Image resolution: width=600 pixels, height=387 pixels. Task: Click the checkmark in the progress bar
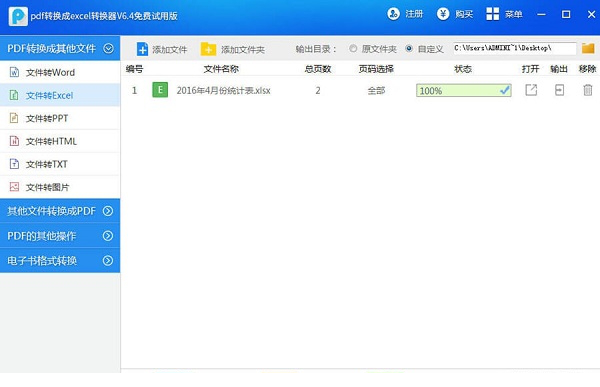point(505,90)
